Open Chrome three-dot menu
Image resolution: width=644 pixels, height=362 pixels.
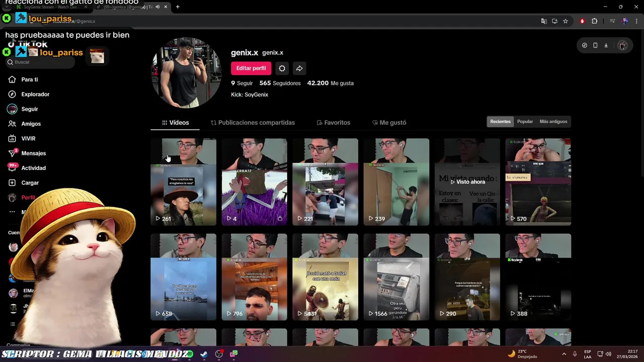(x=637, y=21)
